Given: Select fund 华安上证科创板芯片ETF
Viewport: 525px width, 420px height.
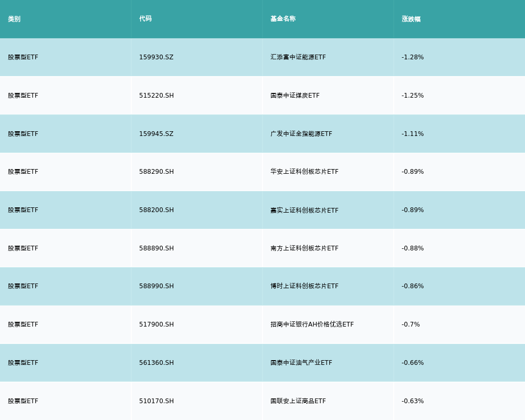Looking at the screenshot, I should [304, 172].
